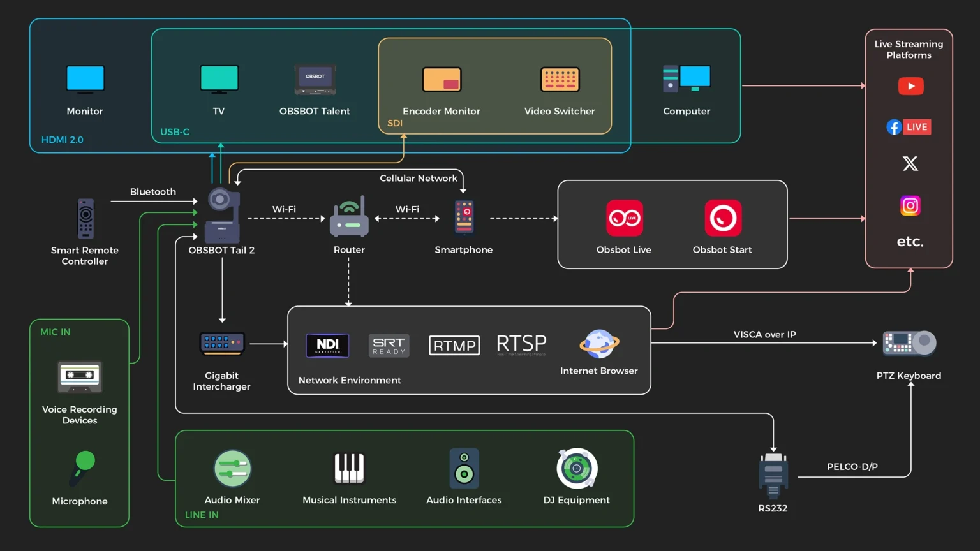The width and height of the screenshot is (980, 551).
Task: Click the SDI label
Action: pyautogui.click(x=395, y=123)
